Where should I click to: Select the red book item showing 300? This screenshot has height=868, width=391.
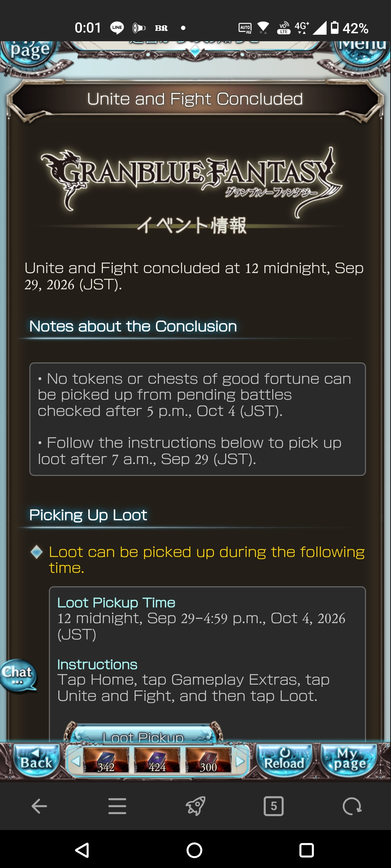coord(209,761)
